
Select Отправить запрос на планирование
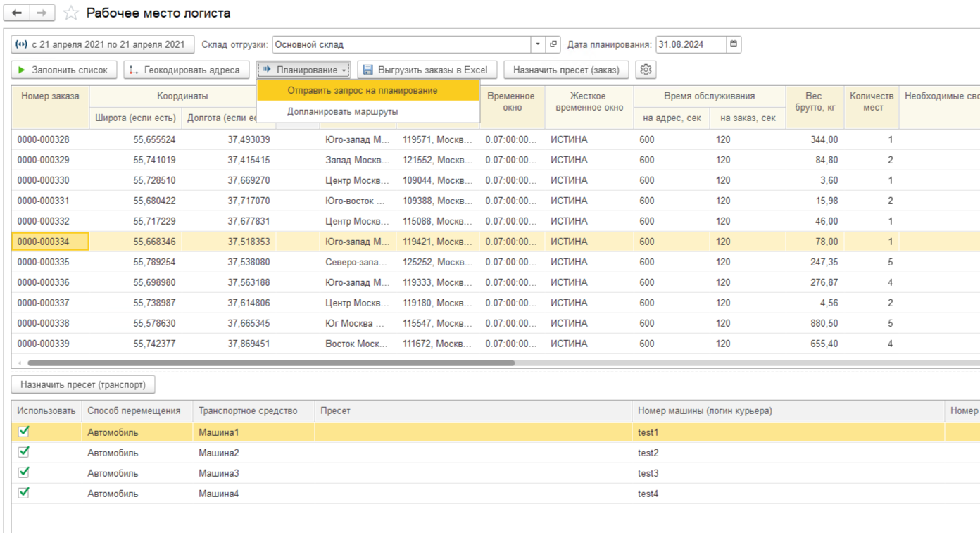pyautogui.click(x=363, y=90)
